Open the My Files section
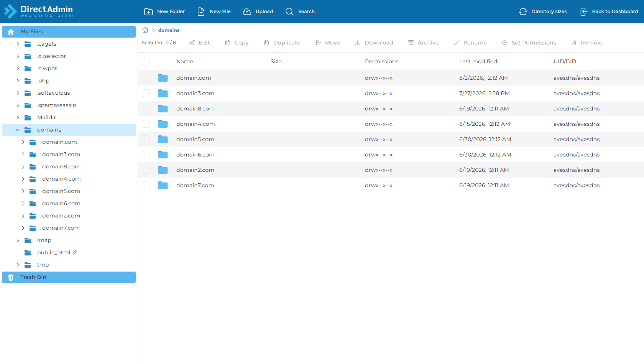This screenshot has height=364, width=644. tap(69, 32)
